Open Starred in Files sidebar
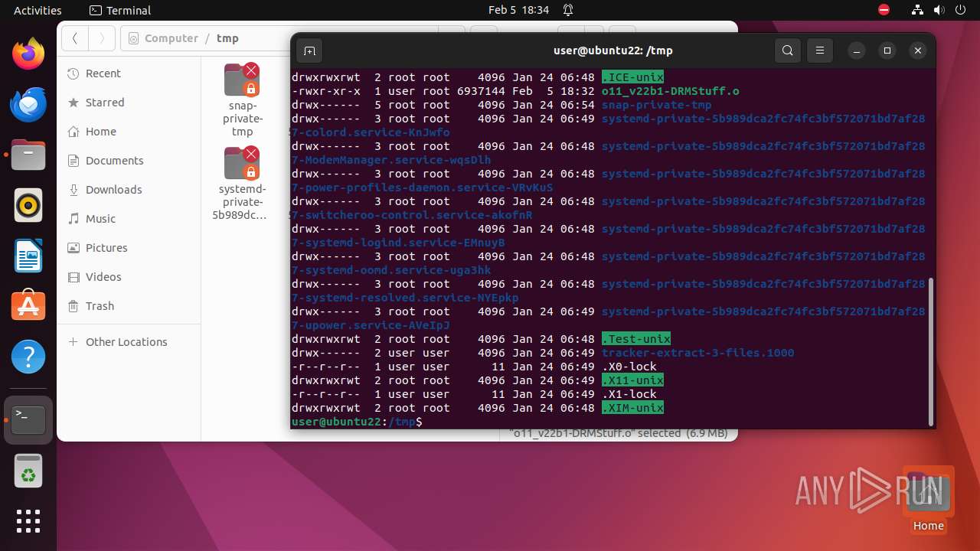 coord(129,103)
